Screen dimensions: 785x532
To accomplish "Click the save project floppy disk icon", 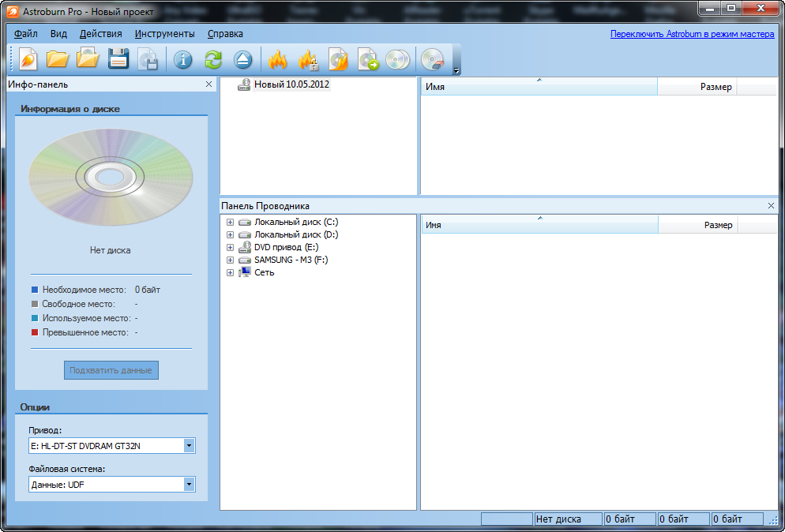I will (118, 59).
